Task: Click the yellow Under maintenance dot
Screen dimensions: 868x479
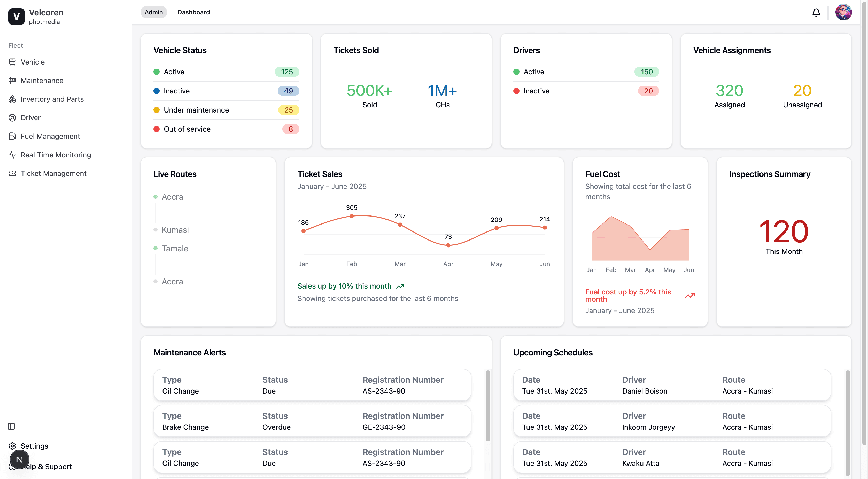Action: pos(156,110)
